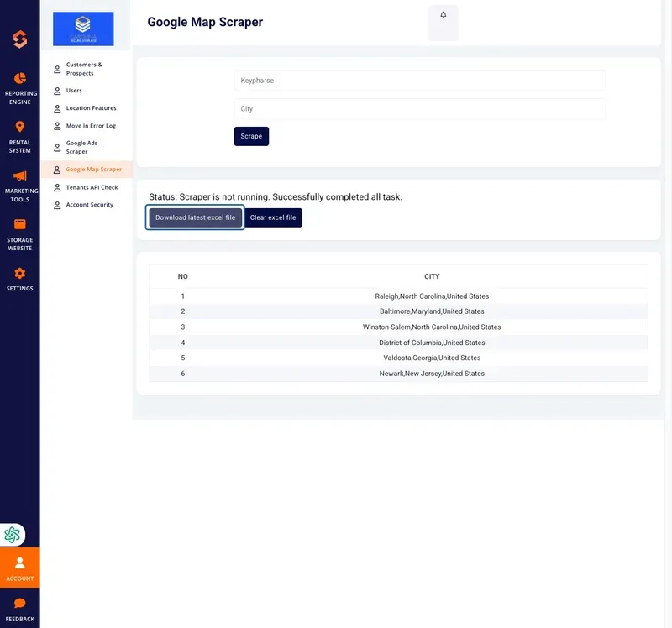Viewport: 672px width, 628px height.
Task: Click the scraper status message text
Action: point(276,197)
